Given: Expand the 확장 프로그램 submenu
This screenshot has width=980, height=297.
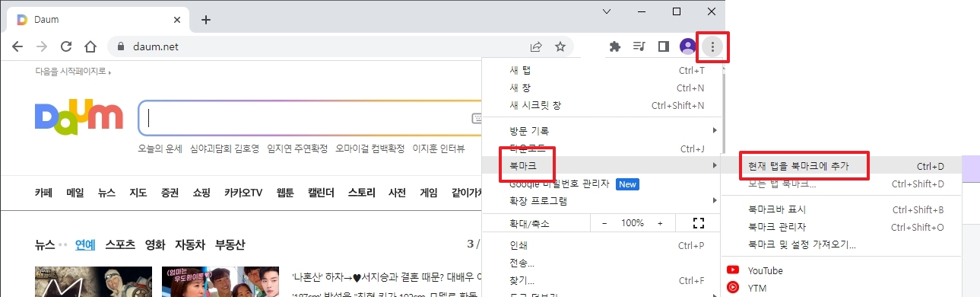Looking at the screenshot, I should (x=601, y=201).
